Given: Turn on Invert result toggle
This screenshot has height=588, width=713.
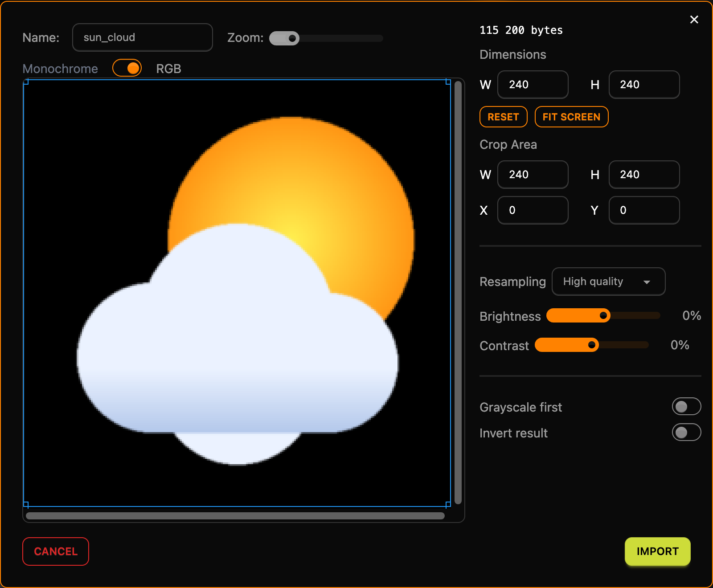Looking at the screenshot, I should pos(686,432).
